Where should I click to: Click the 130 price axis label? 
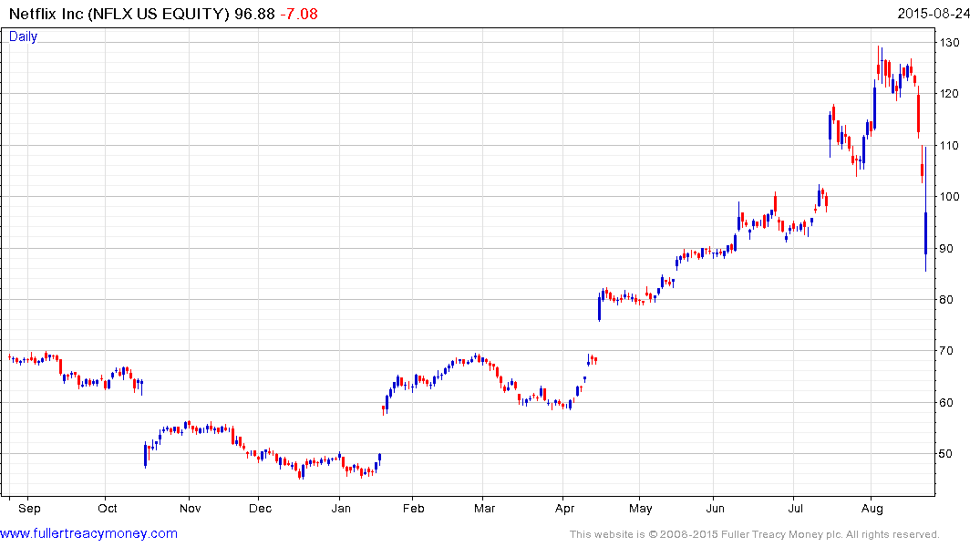point(949,43)
